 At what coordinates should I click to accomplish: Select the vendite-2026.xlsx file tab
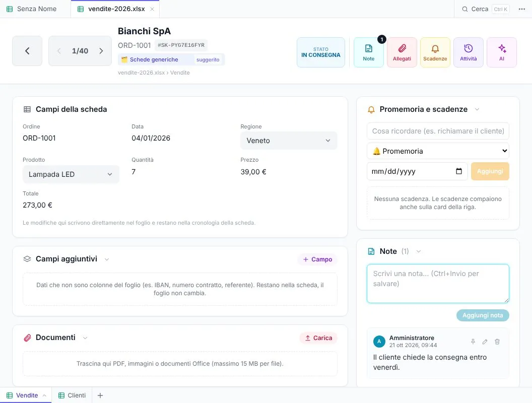click(x=115, y=9)
